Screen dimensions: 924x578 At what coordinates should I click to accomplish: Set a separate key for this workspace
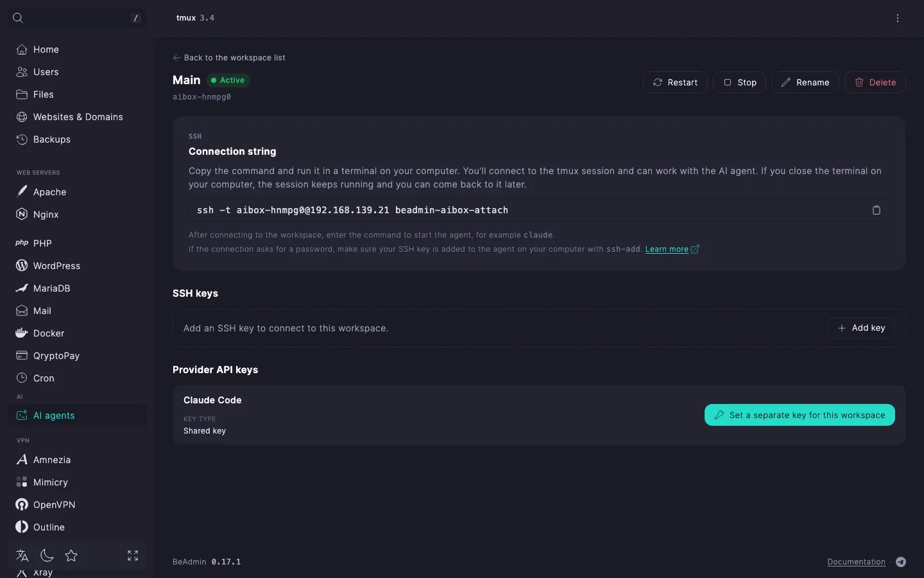800,415
